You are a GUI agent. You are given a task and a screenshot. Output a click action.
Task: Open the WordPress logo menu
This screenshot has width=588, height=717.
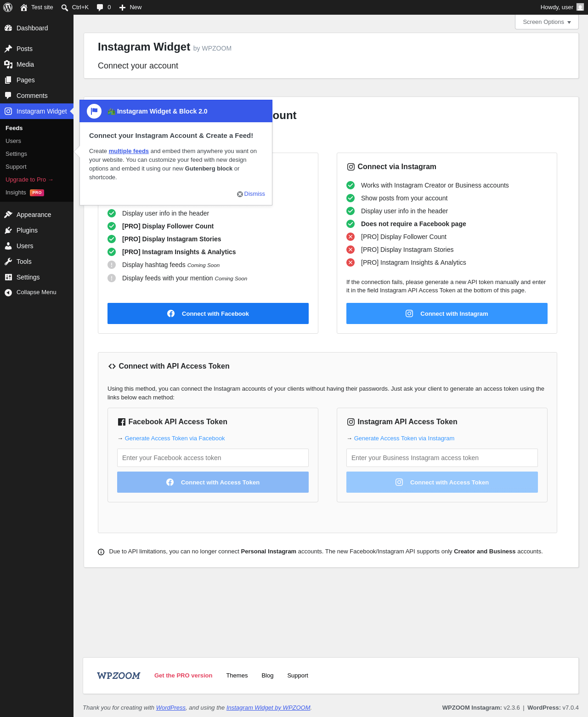tap(8, 7)
